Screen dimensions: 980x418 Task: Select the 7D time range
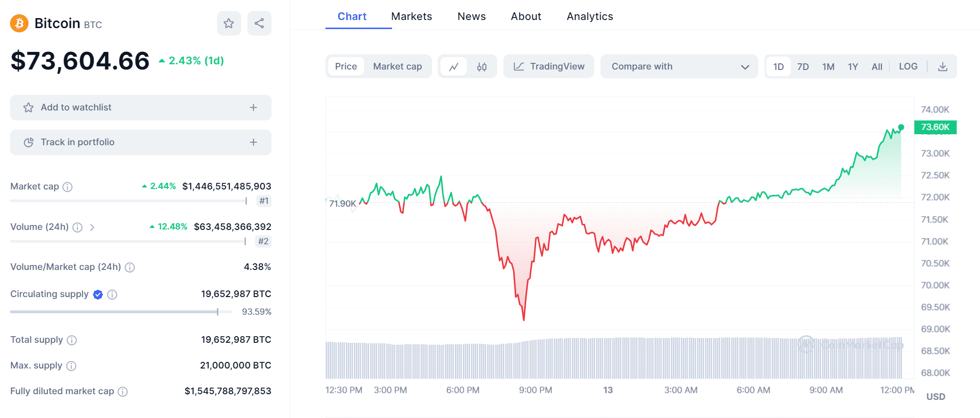(803, 67)
